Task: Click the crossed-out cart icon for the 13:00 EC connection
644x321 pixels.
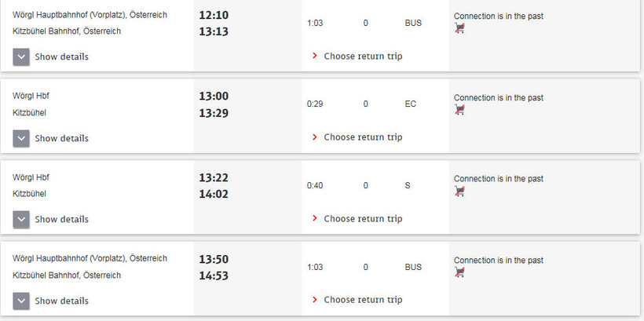Action: tap(459, 110)
